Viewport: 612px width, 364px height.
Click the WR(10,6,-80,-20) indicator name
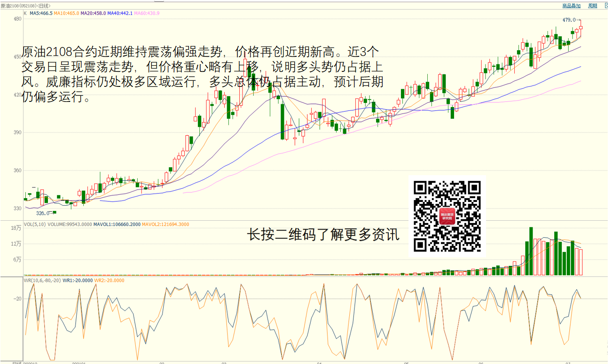[x=42, y=280]
